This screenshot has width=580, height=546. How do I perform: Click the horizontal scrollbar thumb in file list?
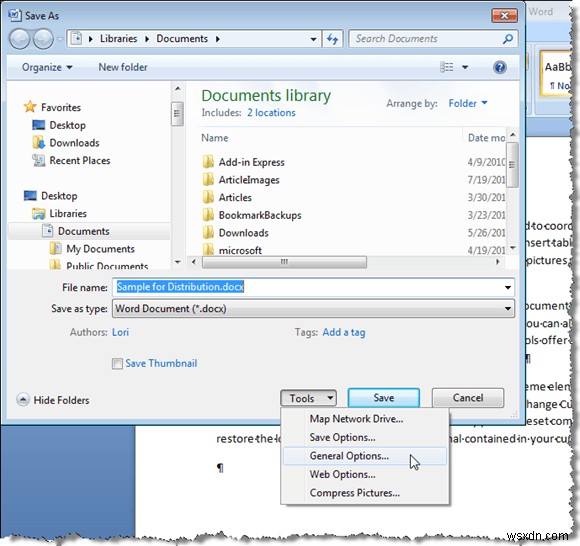click(x=284, y=262)
